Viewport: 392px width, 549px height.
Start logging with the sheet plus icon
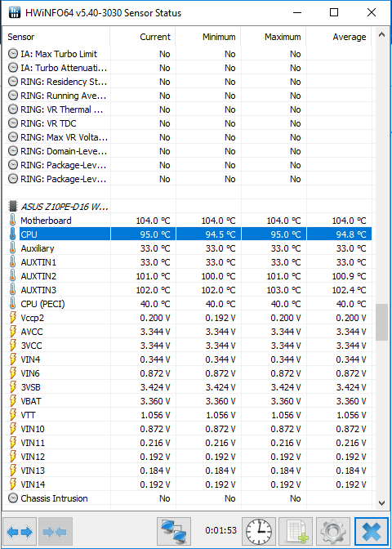[296, 532]
